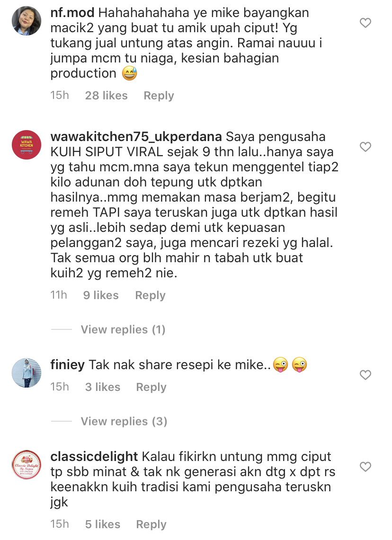Open nf.mod's profile picture
The image size is (392, 540).
pyautogui.click(x=27, y=21)
